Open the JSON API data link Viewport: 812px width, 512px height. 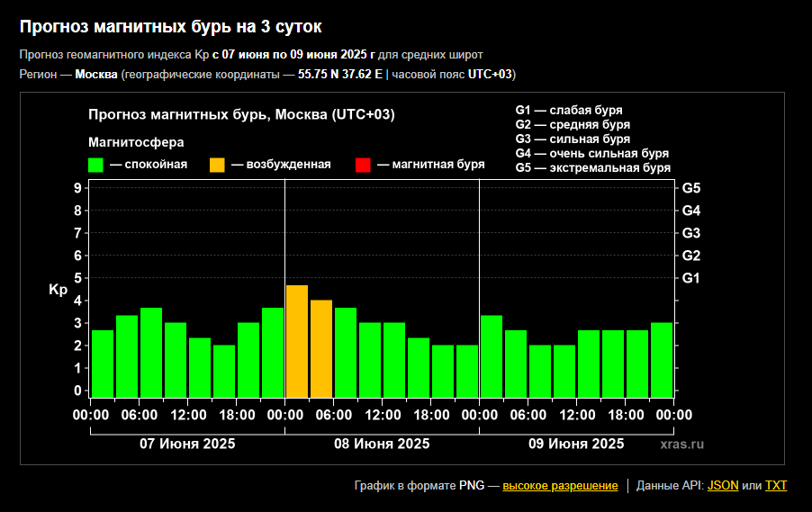(x=723, y=485)
